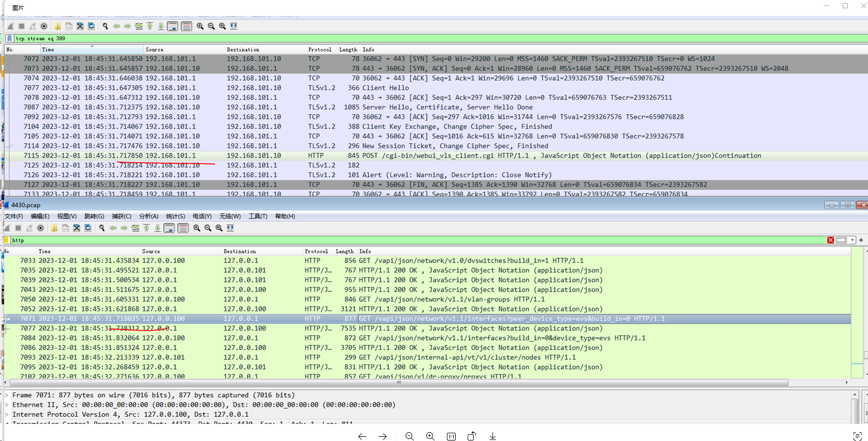
Task: Open capture file folder icon, upper toolbar
Action: click(57, 26)
